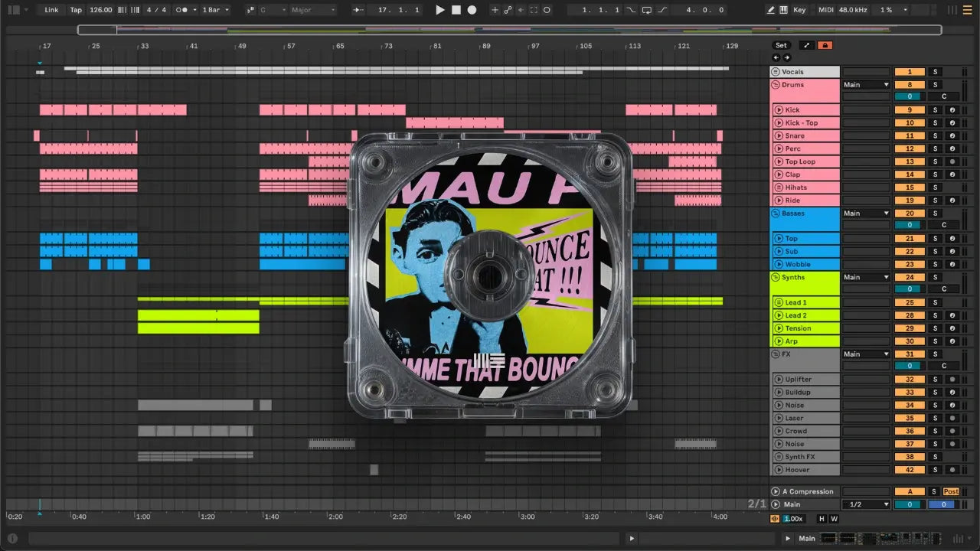Click the orange lock envelopes icon

825,45
